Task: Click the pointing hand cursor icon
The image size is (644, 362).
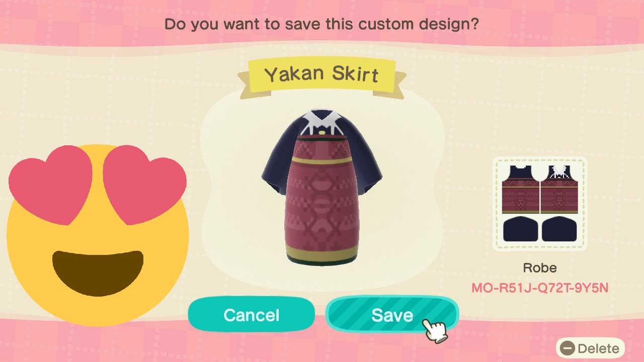Action: pos(436,330)
